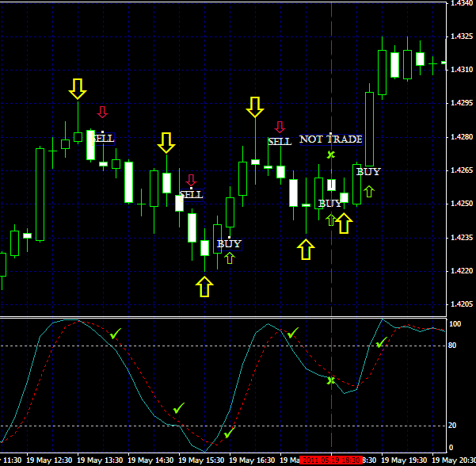The image size is (476, 466).
Task: Click the red arrow above the 1.4250 SELL label
Action: click(x=191, y=180)
